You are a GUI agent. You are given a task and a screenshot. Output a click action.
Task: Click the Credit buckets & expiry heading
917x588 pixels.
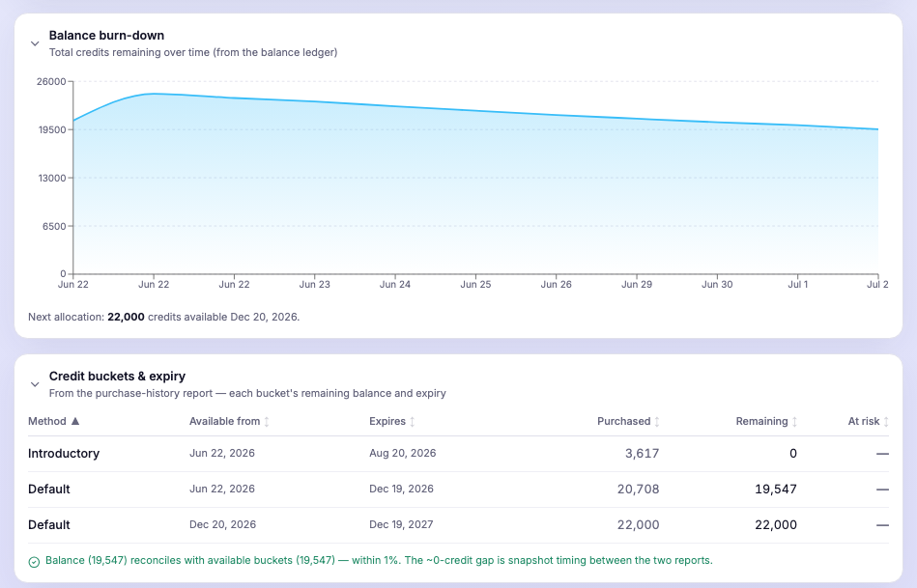117,376
